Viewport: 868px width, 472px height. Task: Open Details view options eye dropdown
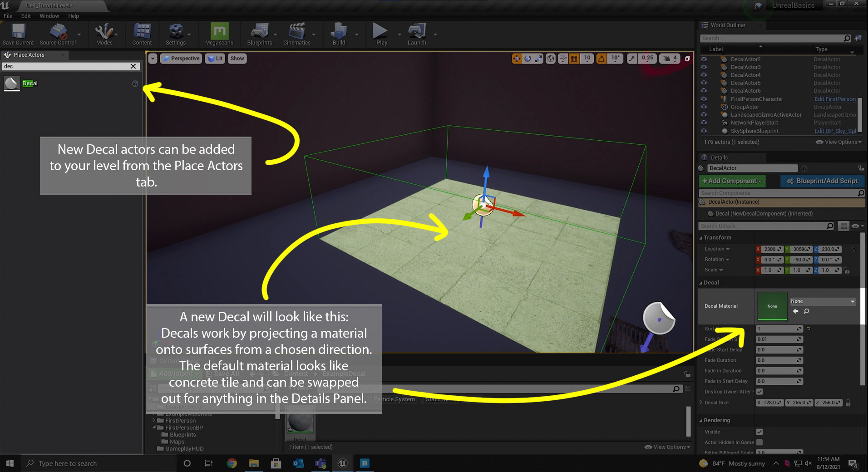pyautogui.click(x=857, y=226)
